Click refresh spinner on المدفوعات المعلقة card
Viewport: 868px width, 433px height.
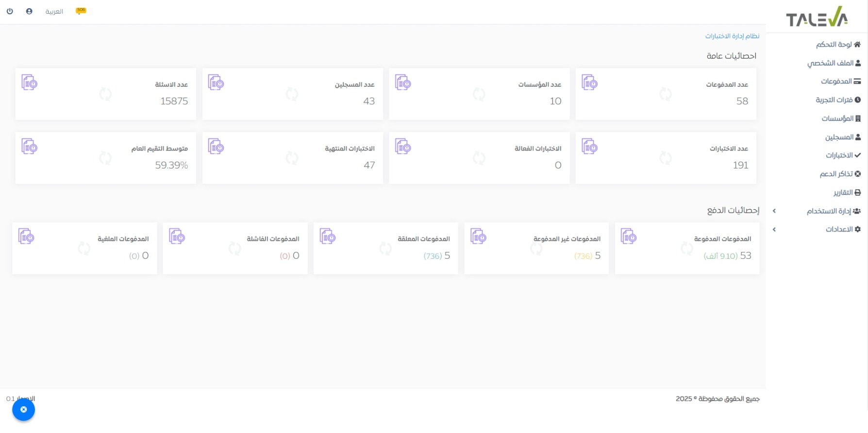pos(385,249)
